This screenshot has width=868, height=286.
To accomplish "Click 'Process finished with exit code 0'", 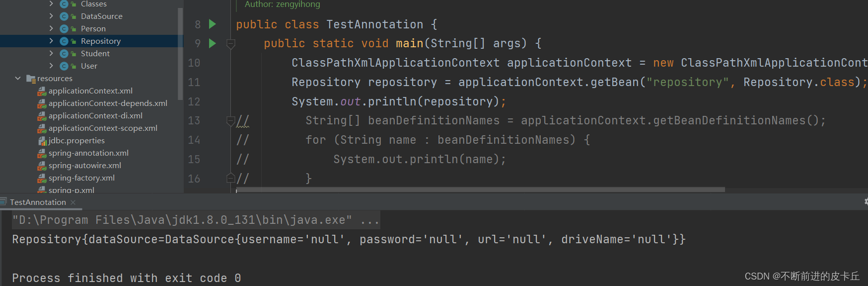I will click(127, 278).
